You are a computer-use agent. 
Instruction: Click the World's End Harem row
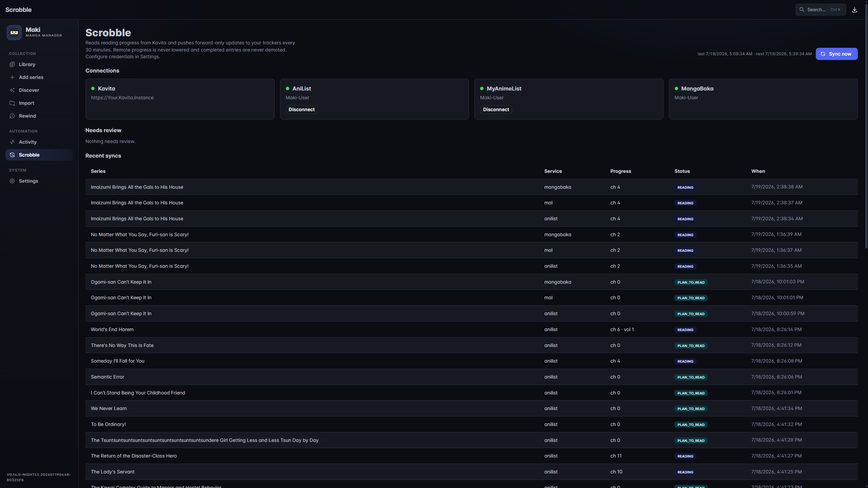(471, 329)
